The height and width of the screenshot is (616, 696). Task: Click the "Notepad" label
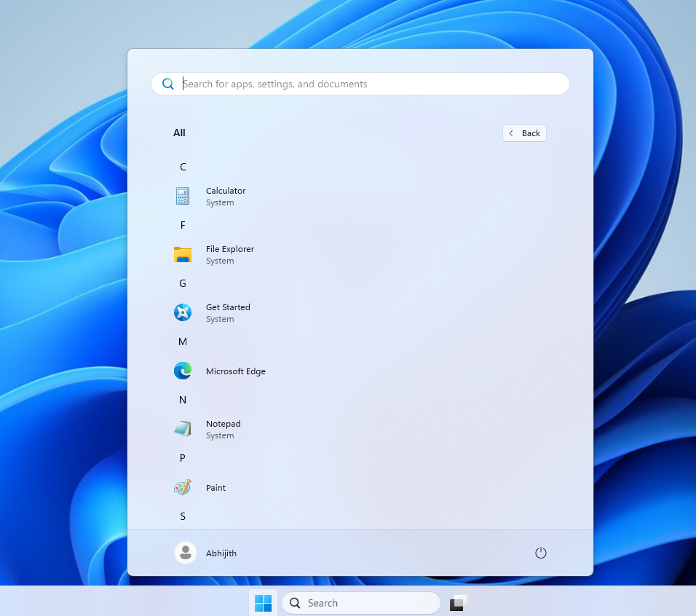[x=224, y=424]
